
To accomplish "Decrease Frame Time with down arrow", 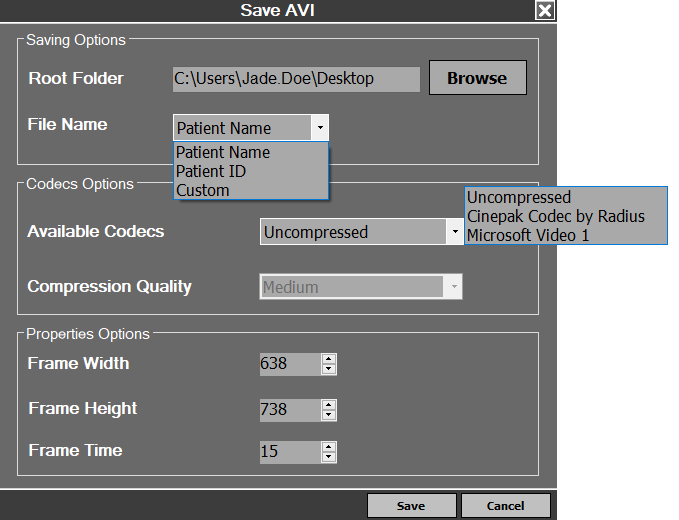I will (328, 457).
